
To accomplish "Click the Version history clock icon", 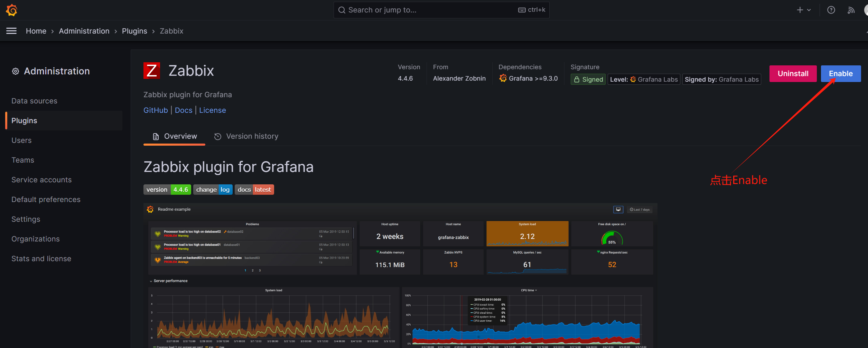I will [x=218, y=137].
